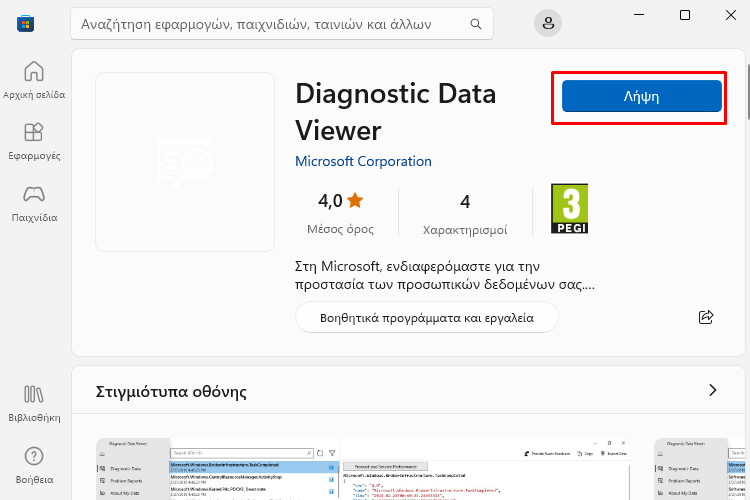Click the vertical scrollbar thumb

pyautogui.click(x=748, y=91)
